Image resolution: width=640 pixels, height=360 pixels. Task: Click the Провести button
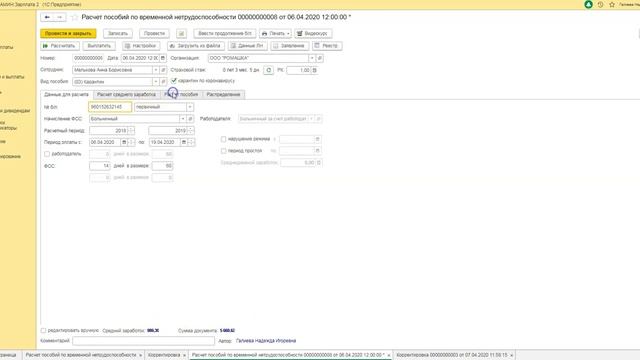154,33
